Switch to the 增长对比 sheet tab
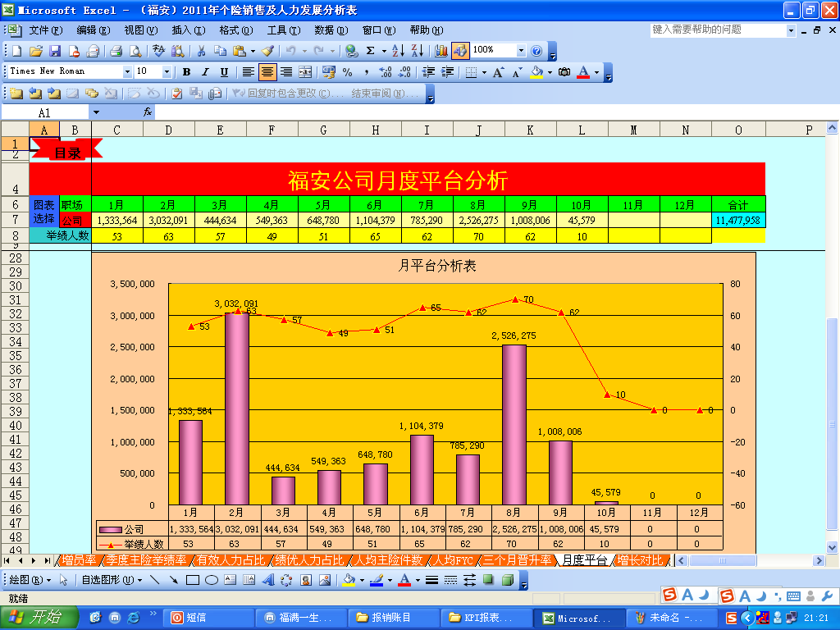Viewport: 840px width, 630px height. [640, 560]
